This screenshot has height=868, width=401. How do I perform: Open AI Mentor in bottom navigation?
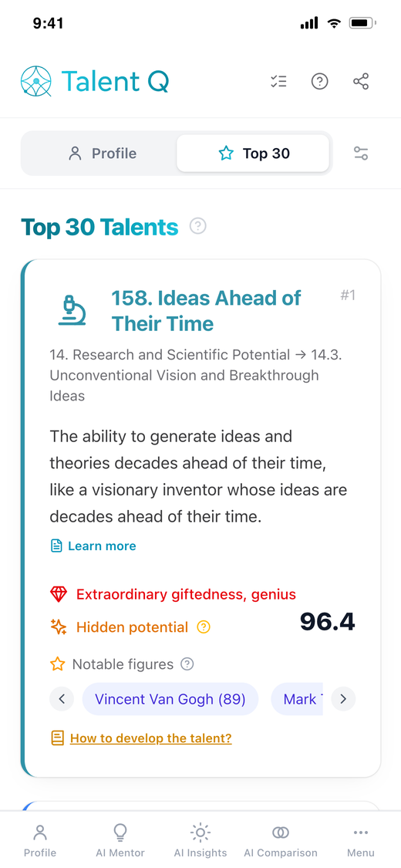click(120, 840)
